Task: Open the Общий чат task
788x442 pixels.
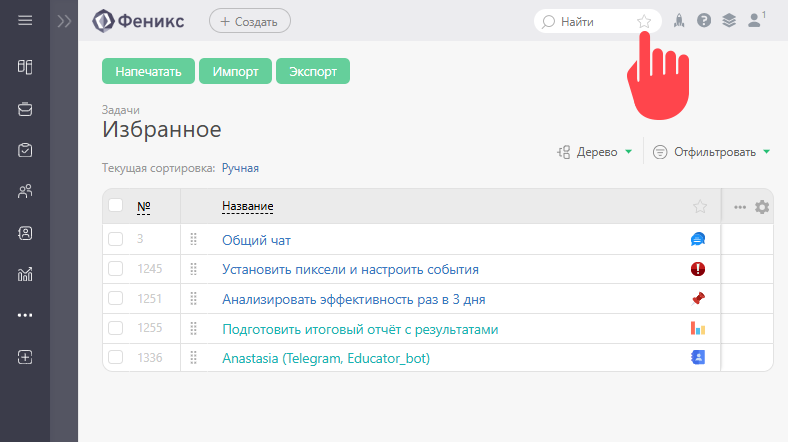Action: click(x=256, y=241)
